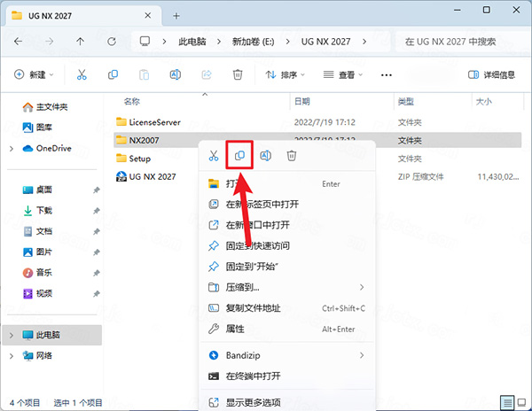Screen dimensions: 532x411
Task: Open the 新建 dropdown
Action: (x=34, y=74)
